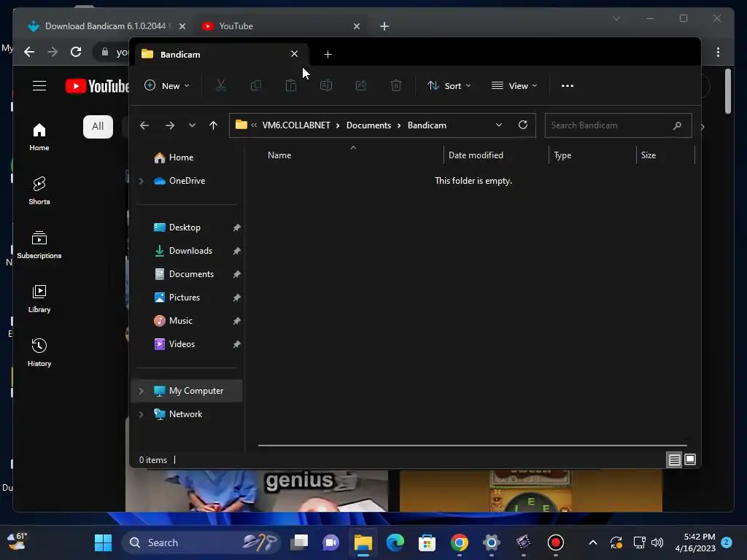Open Windows Start menu
This screenshot has width=747, height=560.
click(103, 542)
